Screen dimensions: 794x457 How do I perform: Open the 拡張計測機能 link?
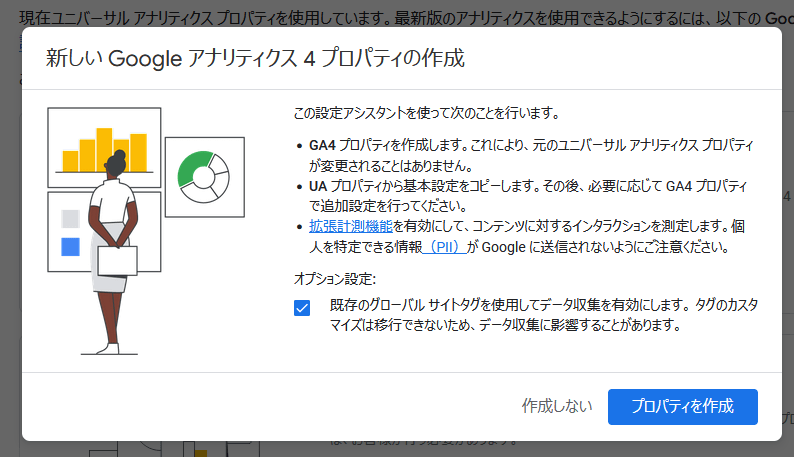[x=351, y=226]
